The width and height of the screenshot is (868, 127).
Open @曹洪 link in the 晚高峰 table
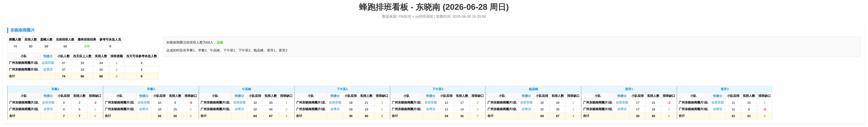[526, 109]
